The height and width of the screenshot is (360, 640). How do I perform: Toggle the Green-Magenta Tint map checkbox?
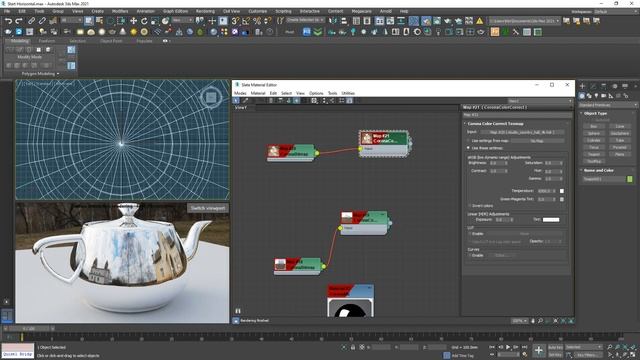coord(562,199)
